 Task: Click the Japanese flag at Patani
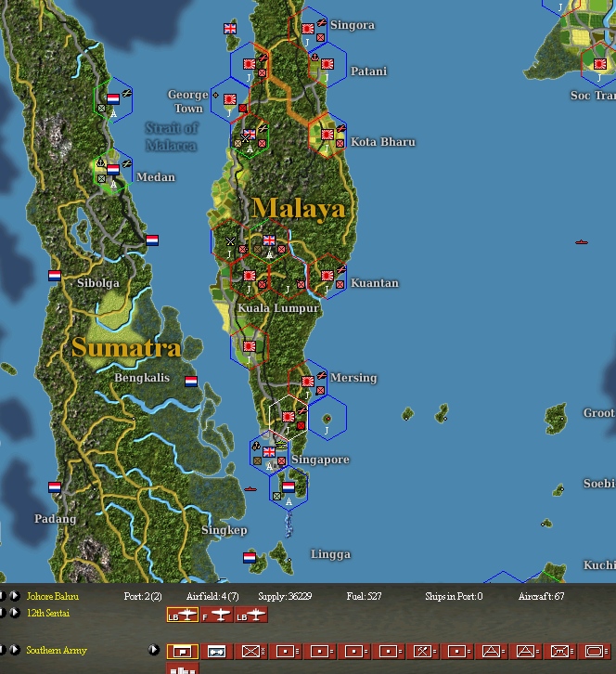[327, 64]
